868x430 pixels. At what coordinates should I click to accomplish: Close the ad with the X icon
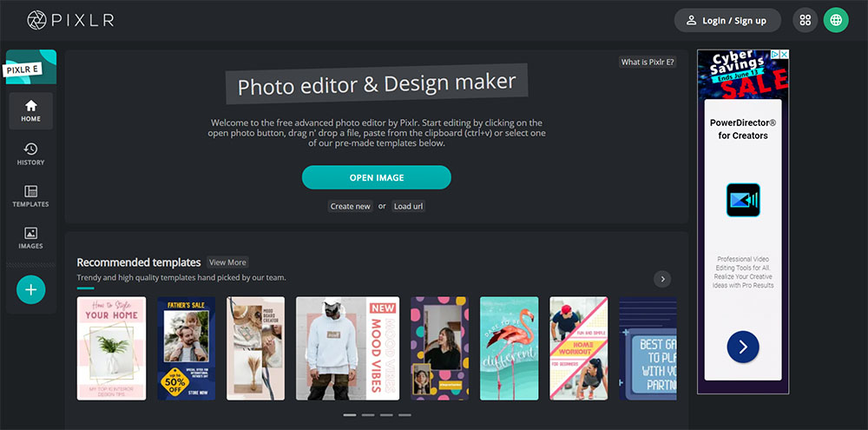tap(784, 55)
